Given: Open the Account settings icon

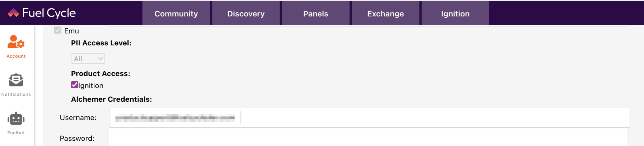Looking at the screenshot, I should 16,42.
